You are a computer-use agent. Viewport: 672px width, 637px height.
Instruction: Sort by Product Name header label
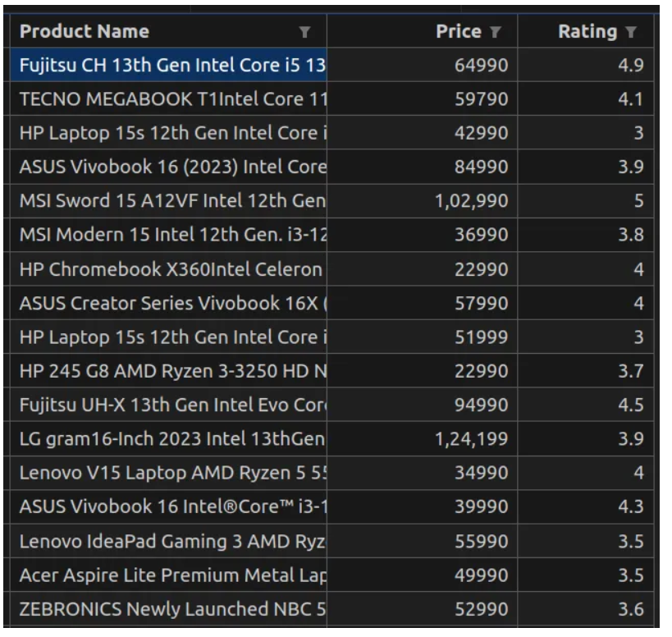coord(85,31)
